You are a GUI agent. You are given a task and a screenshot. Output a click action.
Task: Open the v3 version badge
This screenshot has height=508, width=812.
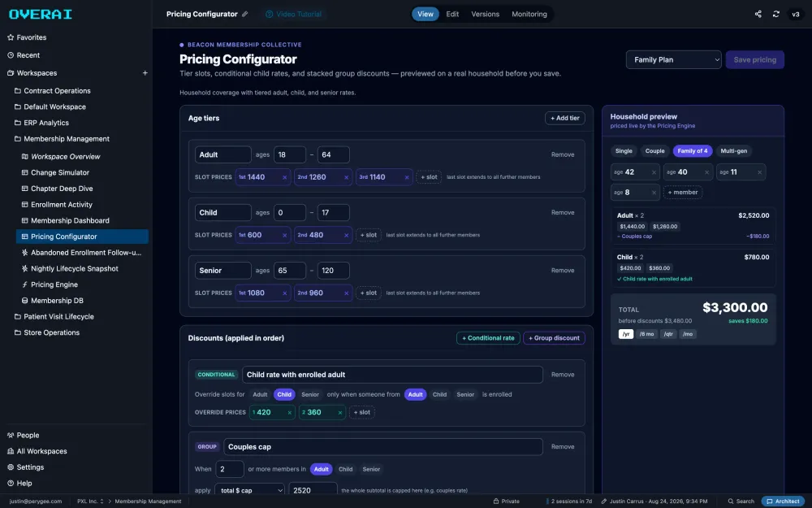click(x=796, y=14)
